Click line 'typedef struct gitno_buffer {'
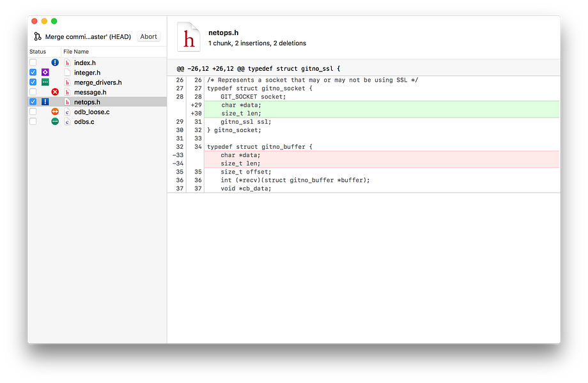The height and width of the screenshot is (383, 588). pyautogui.click(x=259, y=147)
